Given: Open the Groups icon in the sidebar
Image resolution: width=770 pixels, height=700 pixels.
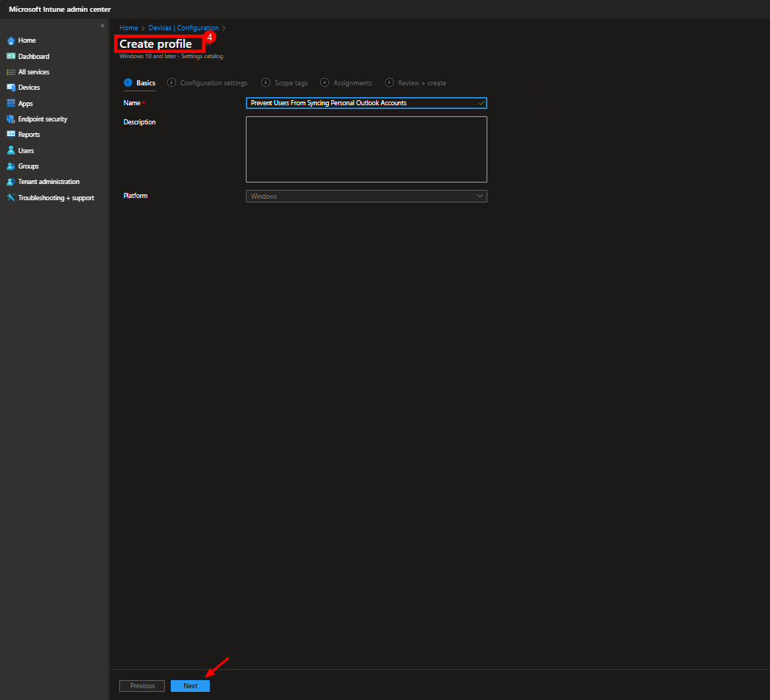Looking at the screenshot, I should tap(11, 166).
